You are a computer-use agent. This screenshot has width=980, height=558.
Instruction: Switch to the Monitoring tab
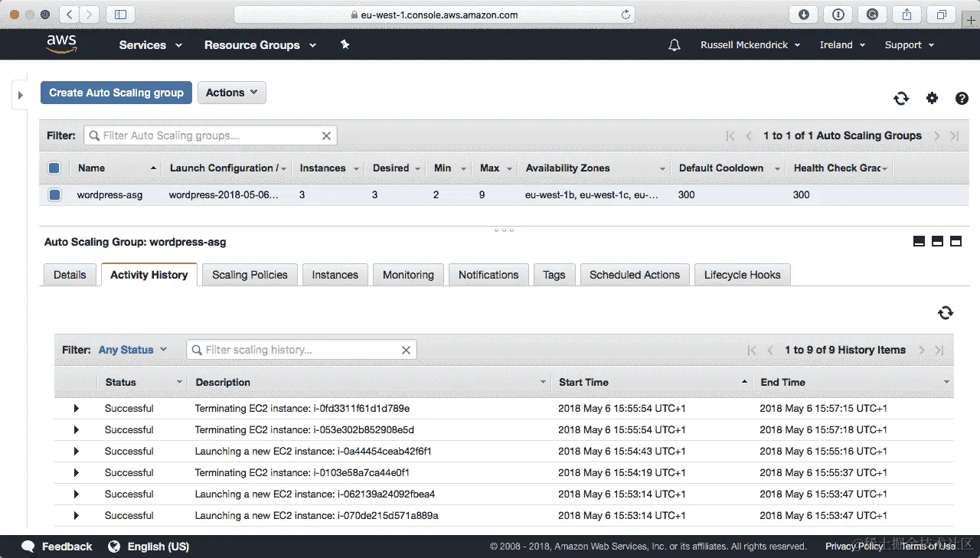click(x=408, y=275)
